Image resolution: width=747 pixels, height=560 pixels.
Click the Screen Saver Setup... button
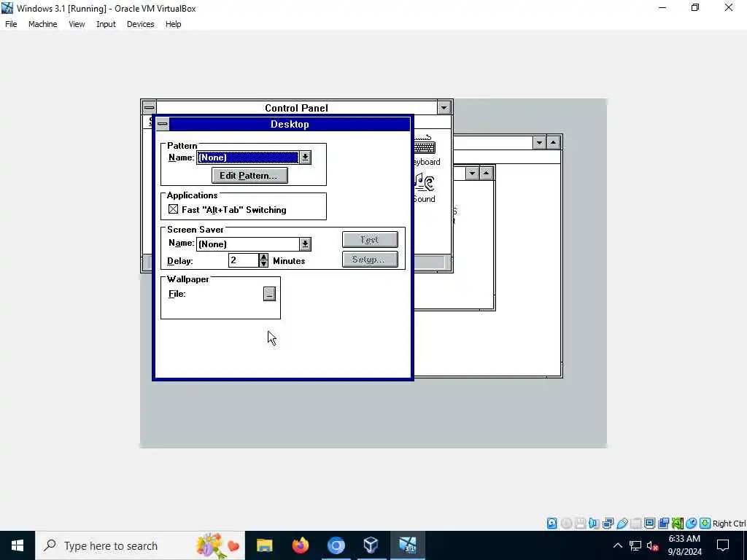click(x=370, y=260)
